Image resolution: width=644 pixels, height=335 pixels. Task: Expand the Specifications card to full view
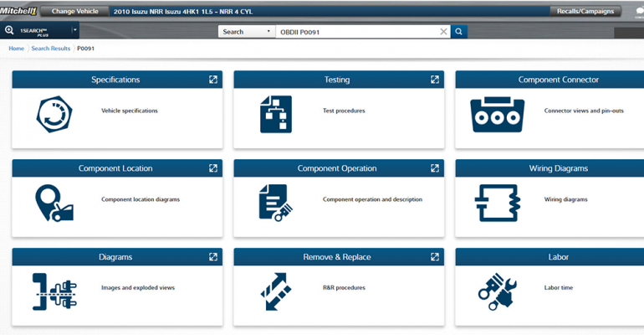pos(213,80)
